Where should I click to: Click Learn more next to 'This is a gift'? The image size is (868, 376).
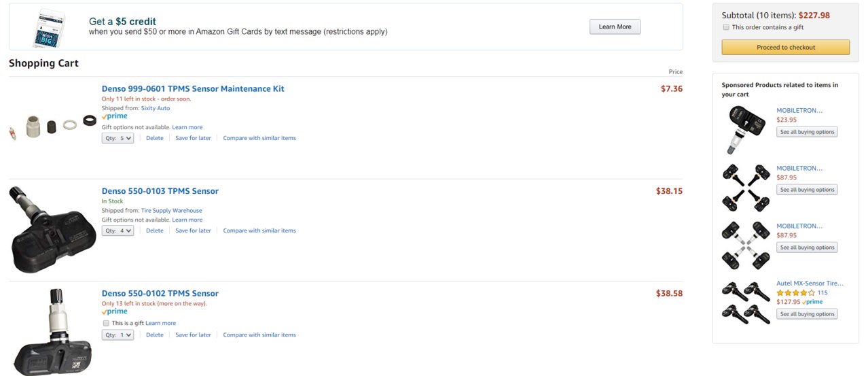pos(161,323)
